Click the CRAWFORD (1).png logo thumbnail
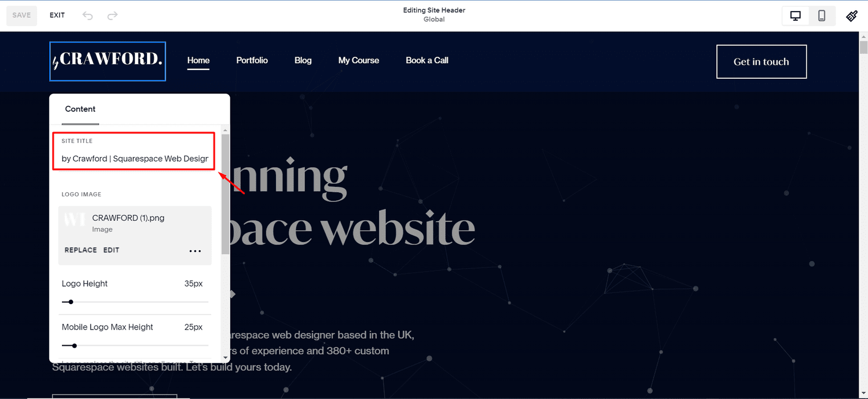The width and height of the screenshot is (868, 399). [x=74, y=219]
